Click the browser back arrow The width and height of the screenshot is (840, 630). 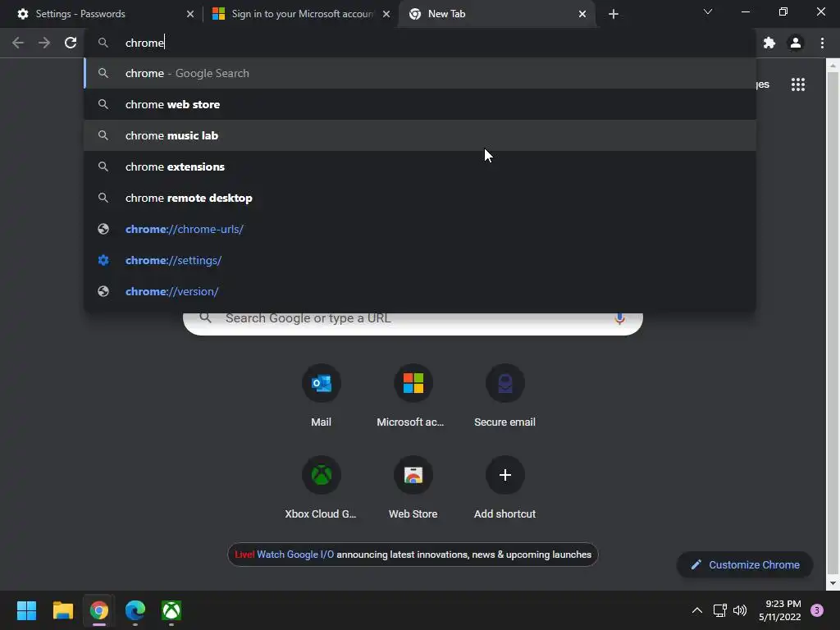pyautogui.click(x=18, y=43)
